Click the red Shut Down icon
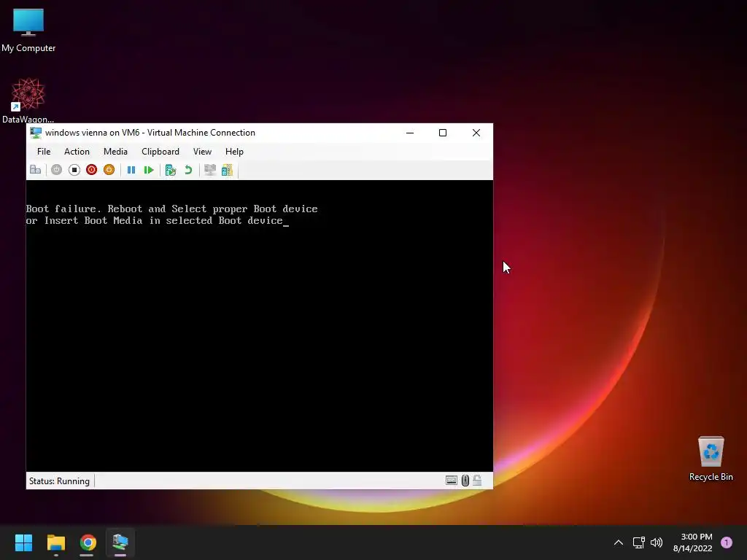747x560 pixels. [x=91, y=169]
